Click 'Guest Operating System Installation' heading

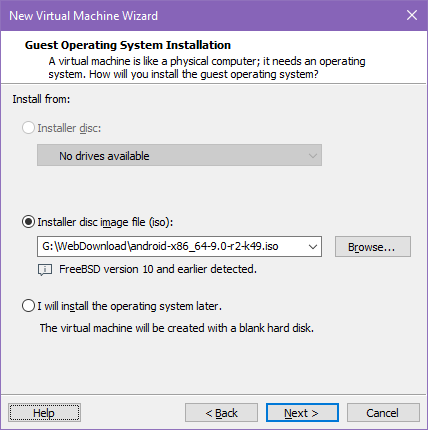(128, 45)
